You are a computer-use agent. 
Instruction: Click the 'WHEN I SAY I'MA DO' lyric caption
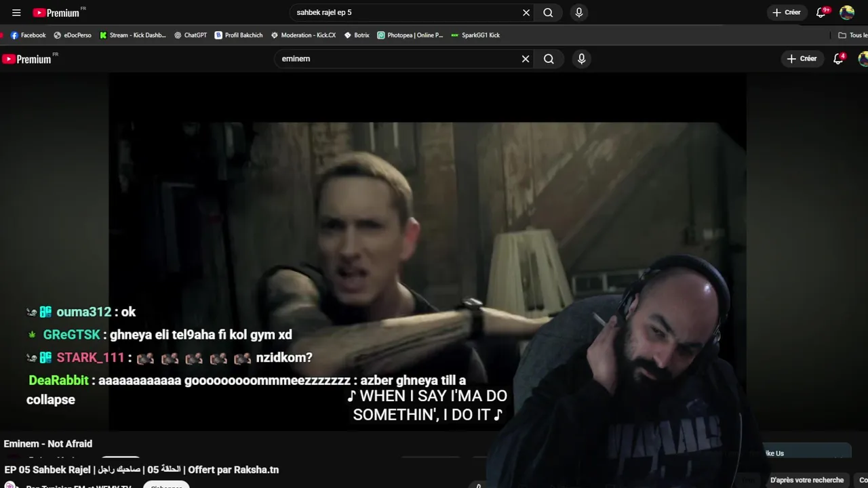pyautogui.click(x=427, y=405)
